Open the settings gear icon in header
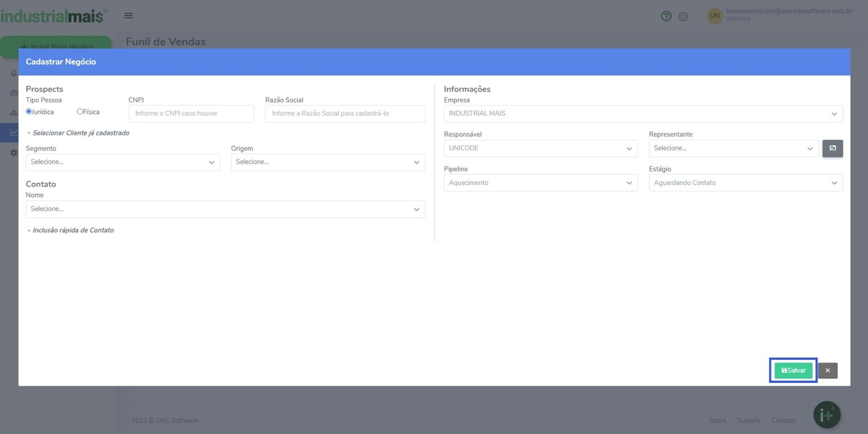This screenshot has width=868, height=434. coord(683,16)
